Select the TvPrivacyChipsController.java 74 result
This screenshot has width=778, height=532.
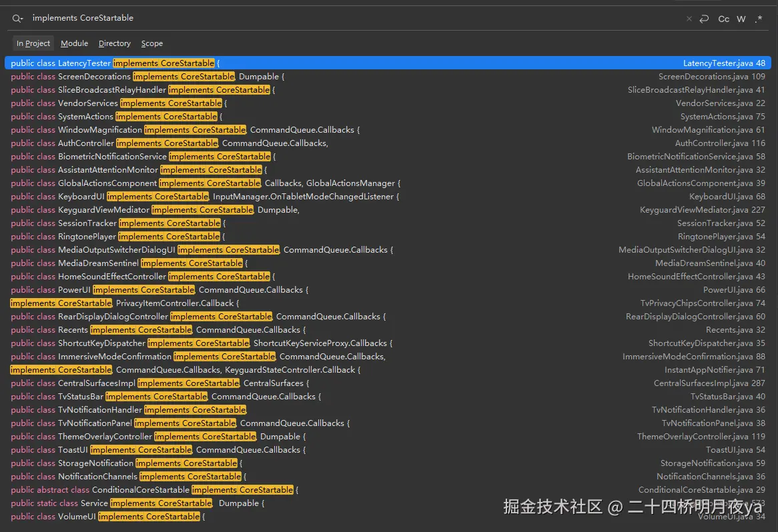point(388,303)
